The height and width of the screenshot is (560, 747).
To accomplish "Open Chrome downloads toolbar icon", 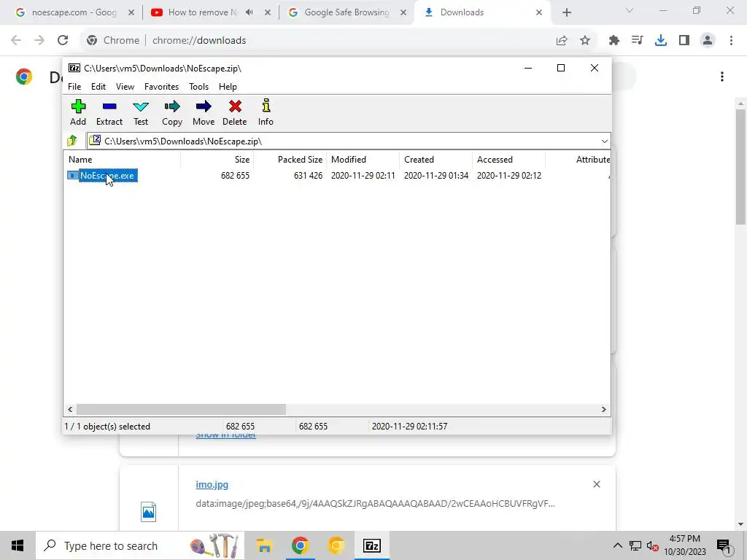I will pos(661,41).
